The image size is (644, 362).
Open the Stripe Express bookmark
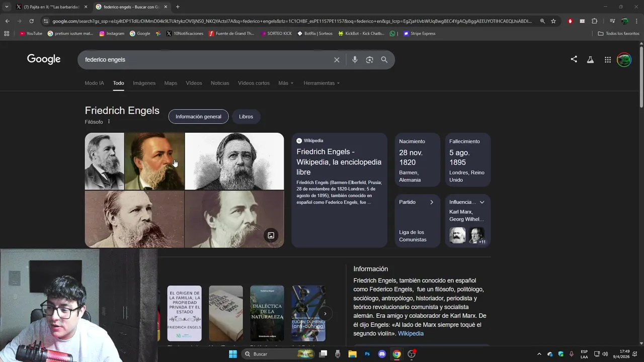419,34
